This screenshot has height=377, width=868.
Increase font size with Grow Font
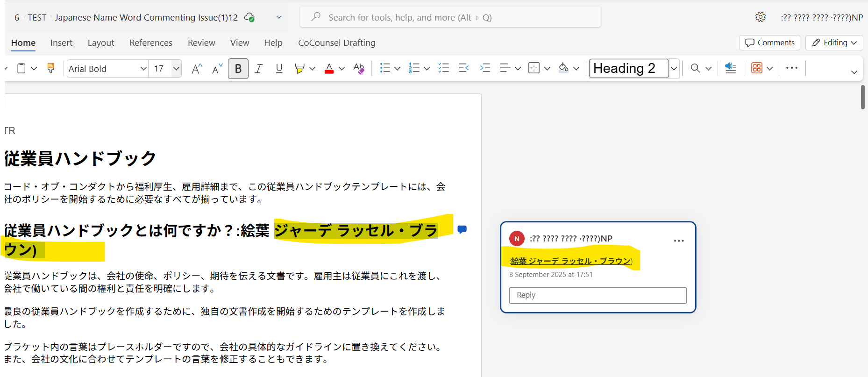[197, 69]
